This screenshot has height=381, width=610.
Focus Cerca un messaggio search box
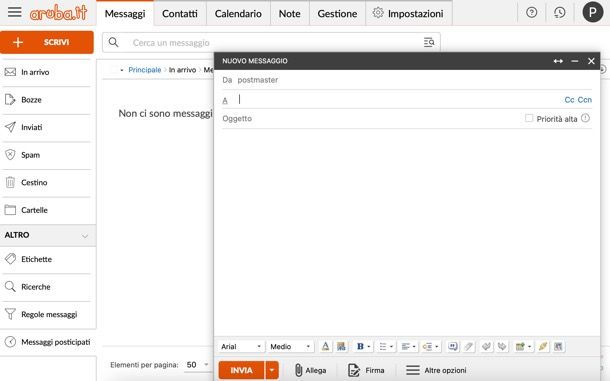point(272,42)
